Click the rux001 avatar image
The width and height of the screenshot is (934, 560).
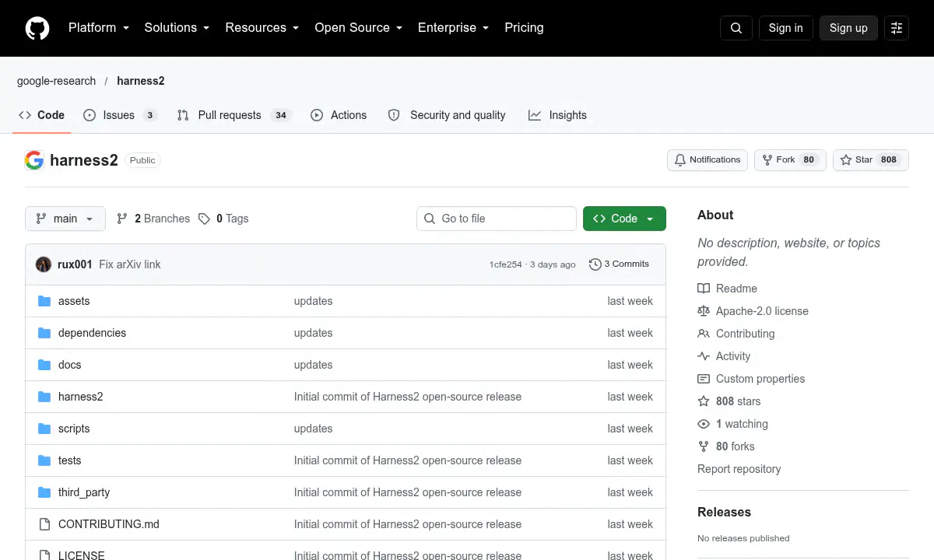44,264
